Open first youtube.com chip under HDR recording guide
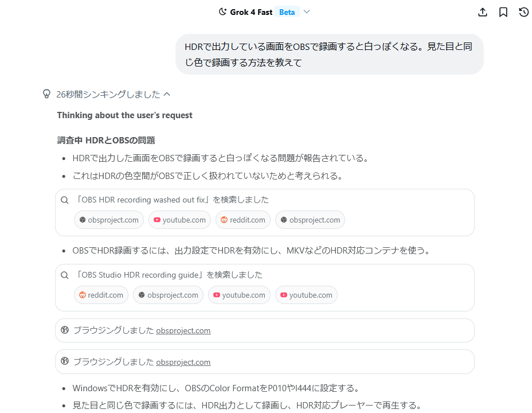This screenshot has width=532, height=413. [x=239, y=295]
